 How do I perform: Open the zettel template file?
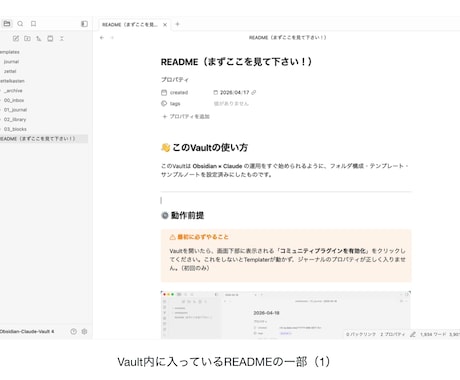10,71
